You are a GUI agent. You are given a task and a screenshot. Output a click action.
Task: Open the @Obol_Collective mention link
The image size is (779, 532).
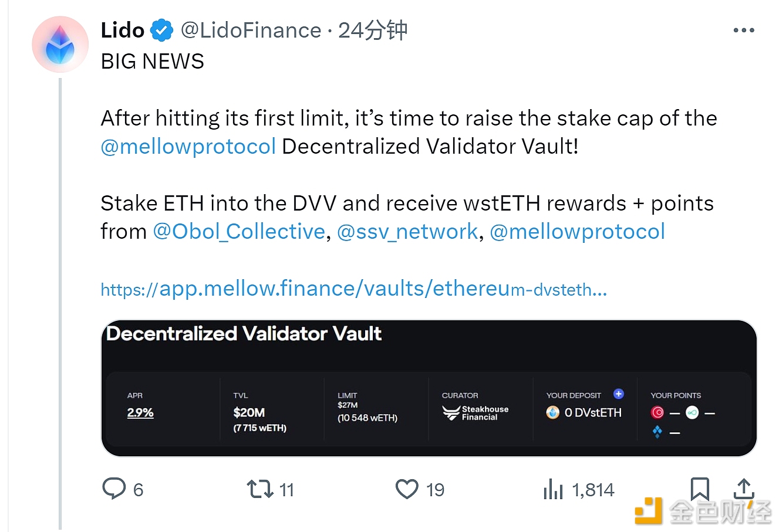239,232
